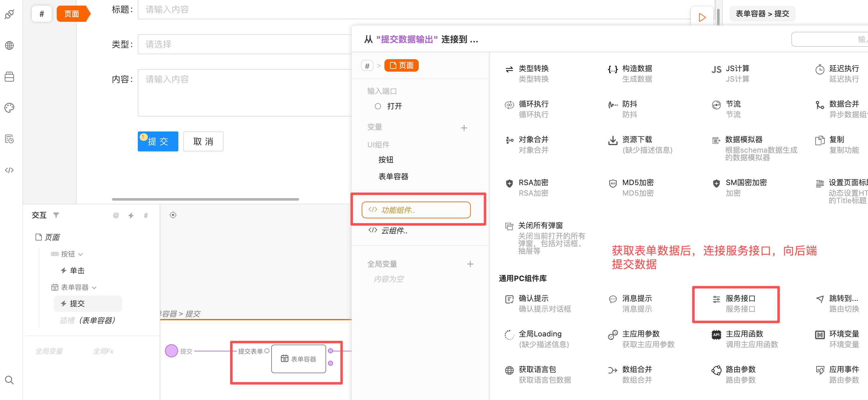Viewport: 868px width, 400px height.
Task: Click the locate target icon in canvas
Action: point(173,215)
